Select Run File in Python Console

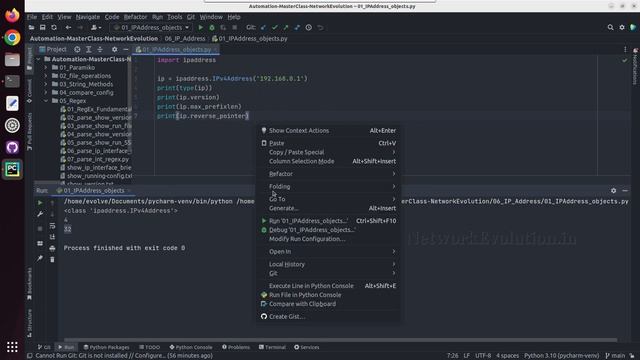pos(328,295)
